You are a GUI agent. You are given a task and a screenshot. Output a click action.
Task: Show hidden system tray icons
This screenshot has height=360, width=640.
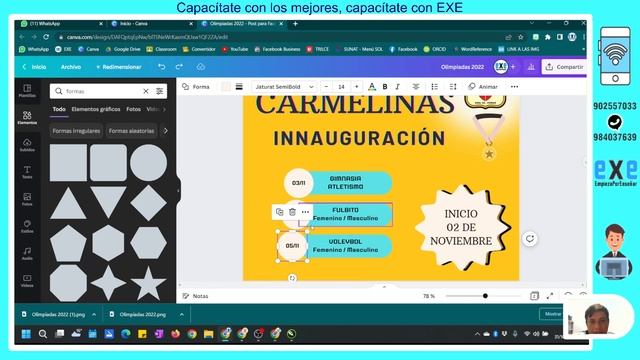(x=477, y=334)
